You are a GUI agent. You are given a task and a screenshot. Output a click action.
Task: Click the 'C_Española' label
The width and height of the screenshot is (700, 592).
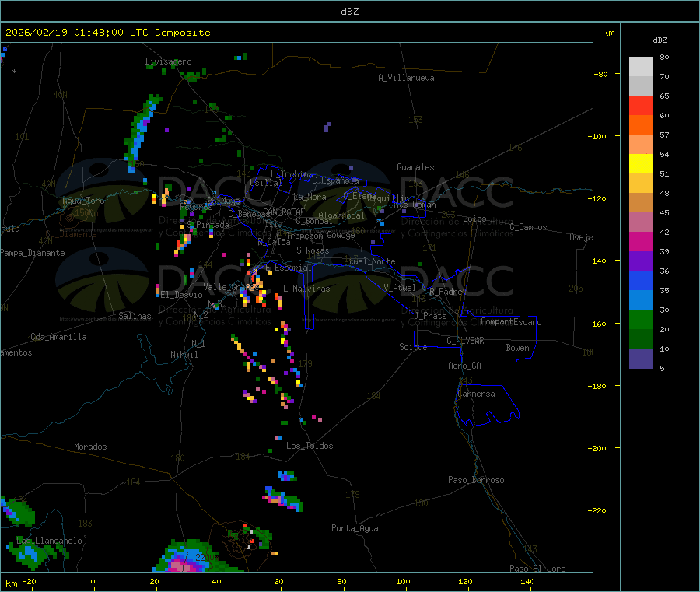pyautogui.click(x=335, y=180)
